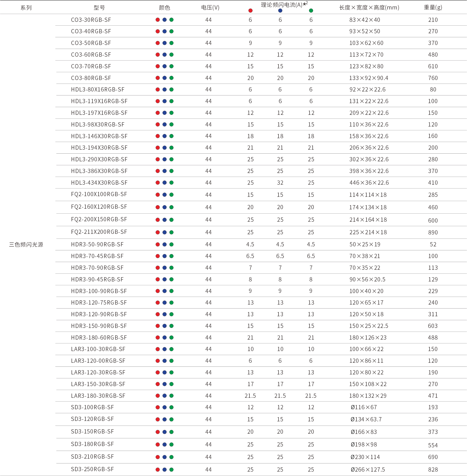
Task: Click the blue dot in the LAR3-180-30RGB-SF row
Action: tap(164, 396)
